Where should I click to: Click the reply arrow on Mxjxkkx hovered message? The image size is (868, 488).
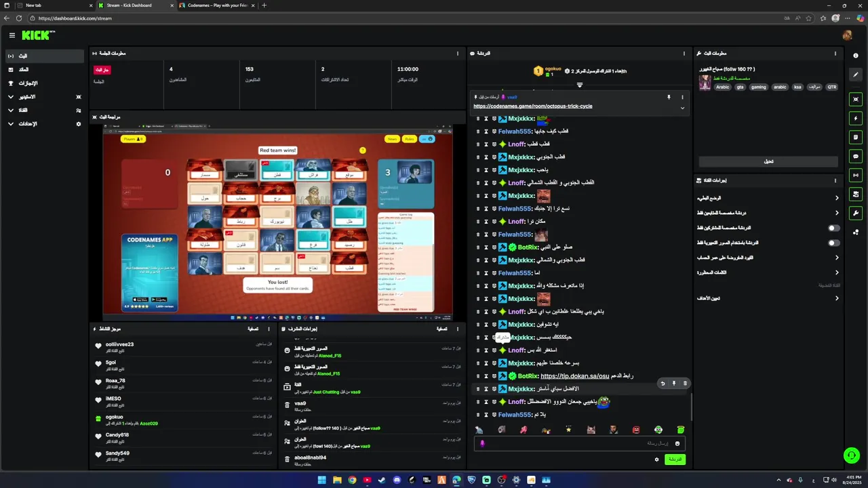point(663,384)
